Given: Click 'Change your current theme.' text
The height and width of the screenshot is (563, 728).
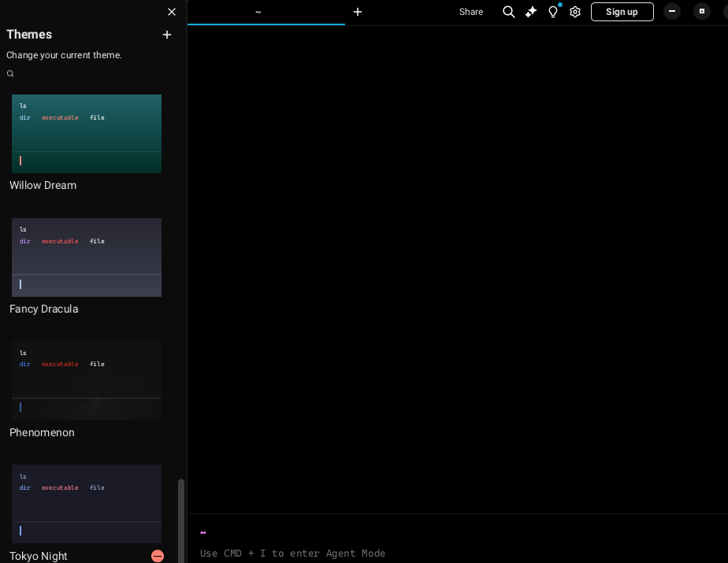Looking at the screenshot, I should [x=64, y=55].
